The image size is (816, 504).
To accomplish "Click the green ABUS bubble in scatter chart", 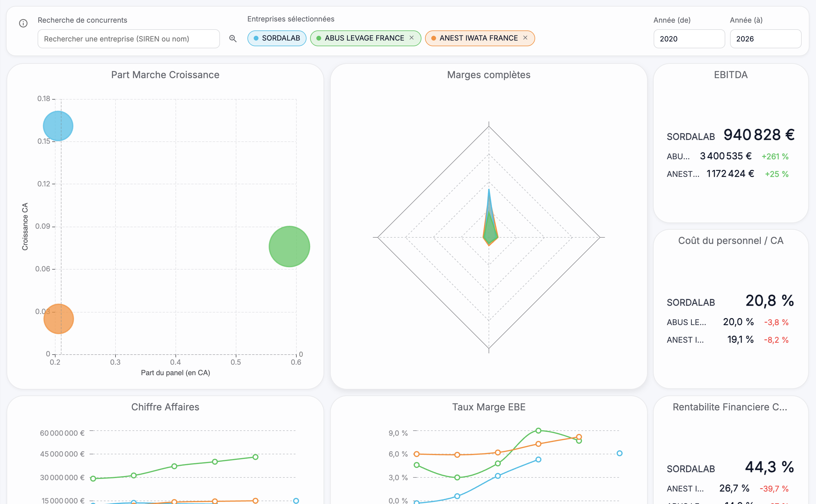I will [x=289, y=247].
